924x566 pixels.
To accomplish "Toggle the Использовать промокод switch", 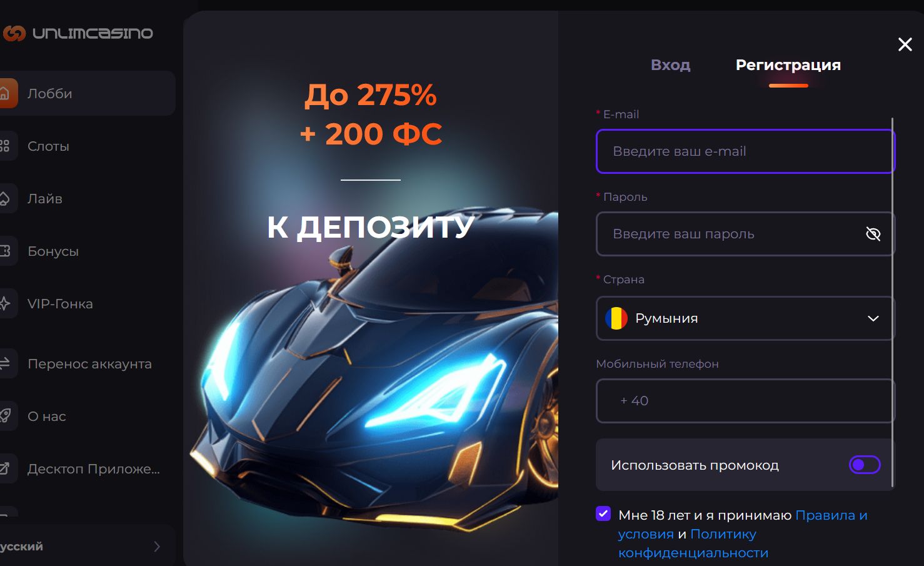I will [866, 465].
